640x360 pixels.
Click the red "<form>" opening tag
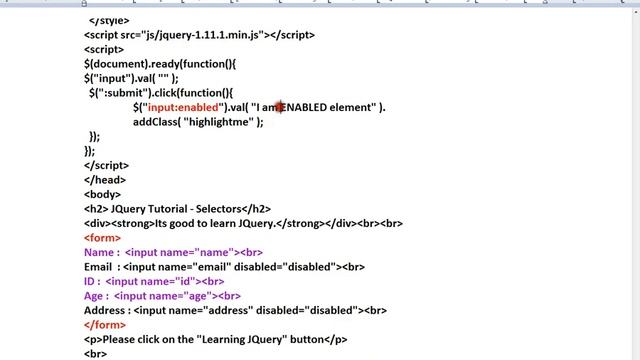102,238
